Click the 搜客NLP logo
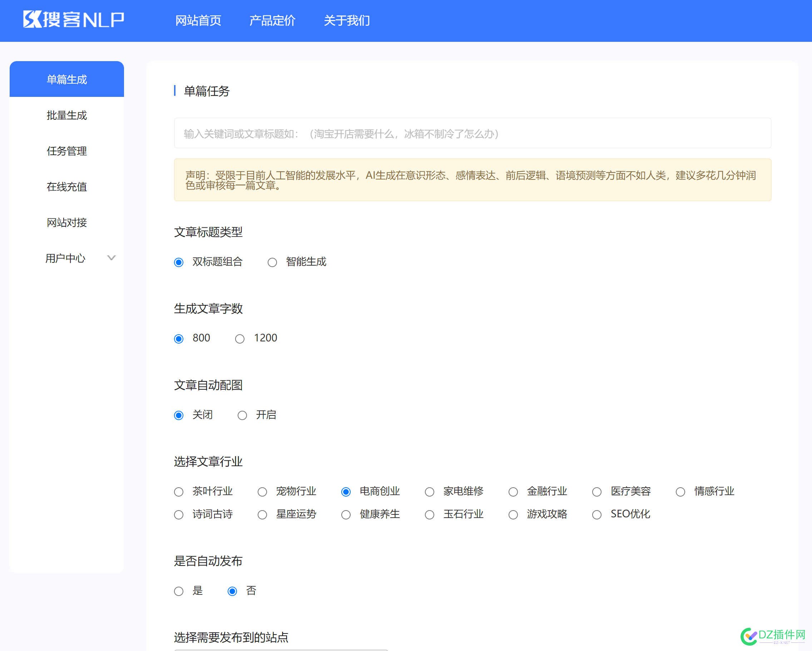 coord(73,20)
